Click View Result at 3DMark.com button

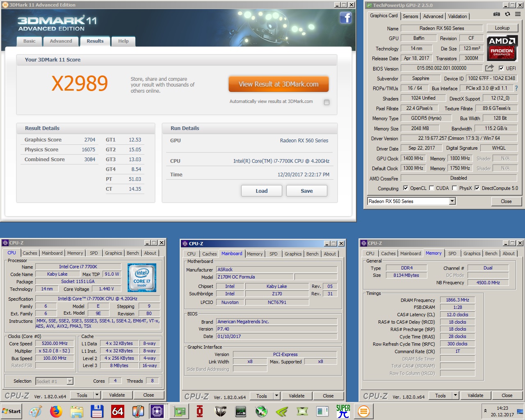click(x=278, y=84)
